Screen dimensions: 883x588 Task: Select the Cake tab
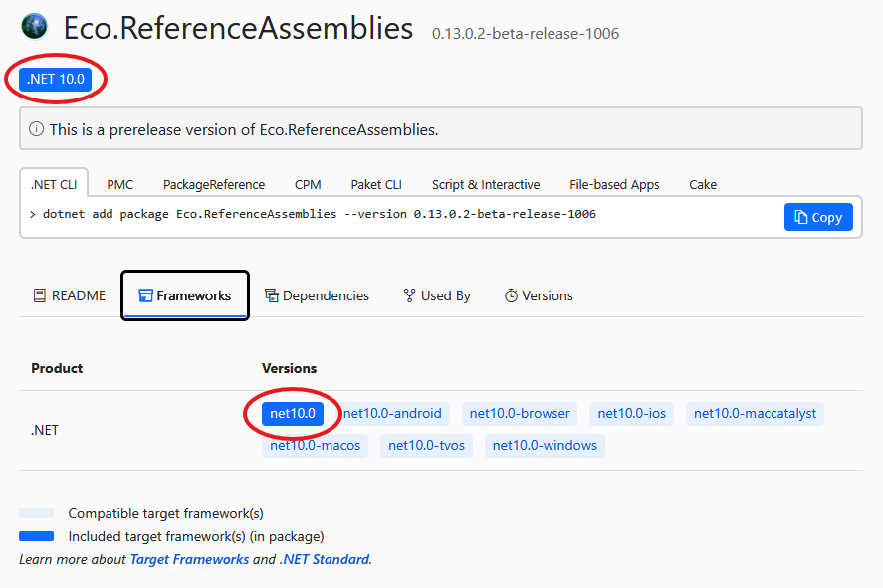tap(703, 185)
